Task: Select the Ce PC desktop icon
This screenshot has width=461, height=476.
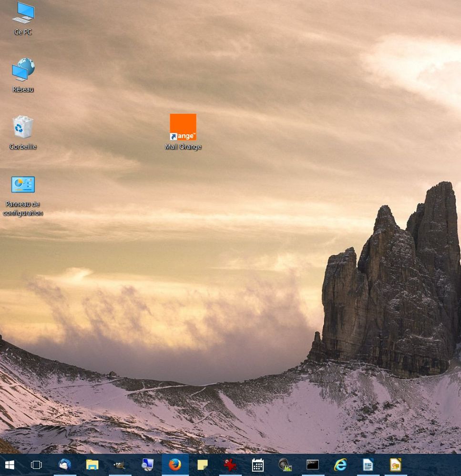Action: [x=23, y=13]
